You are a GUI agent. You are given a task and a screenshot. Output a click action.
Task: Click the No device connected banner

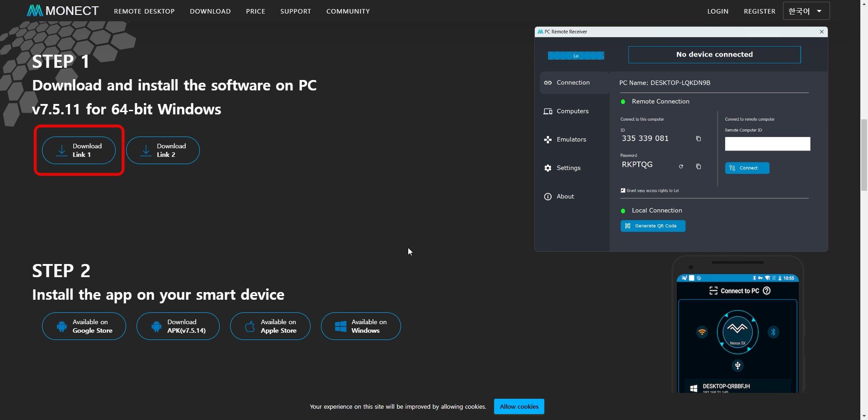point(714,55)
